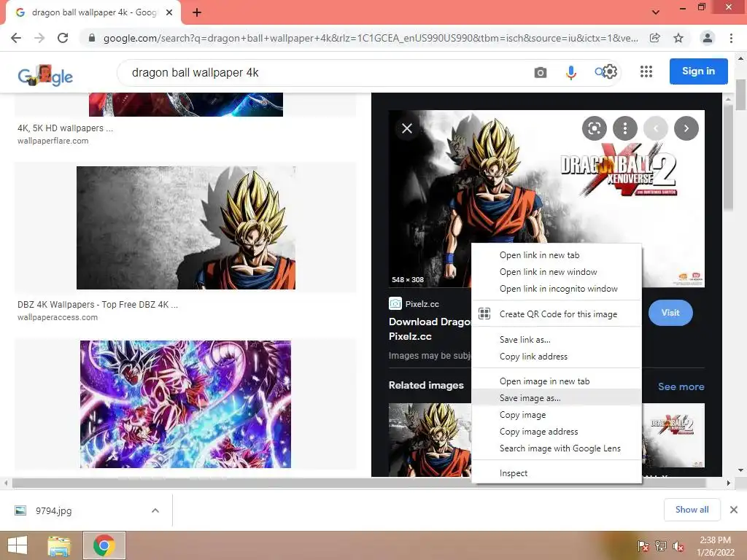Open a new browser tab
The width and height of the screenshot is (747, 560).
click(x=197, y=12)
